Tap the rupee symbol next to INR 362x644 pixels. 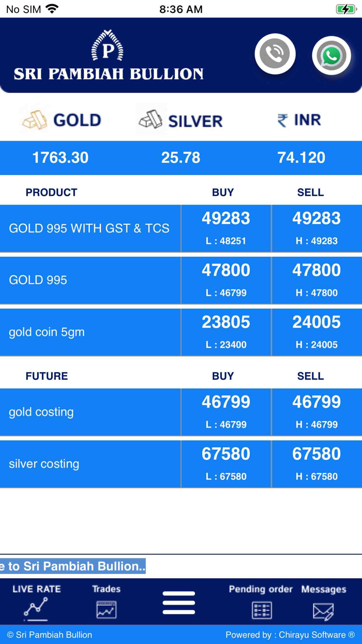[282, 119]
